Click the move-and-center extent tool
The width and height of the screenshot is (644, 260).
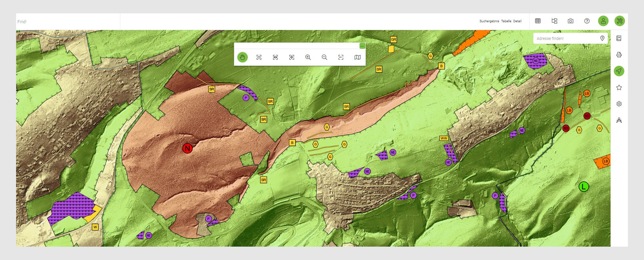[x=291, y=57]
